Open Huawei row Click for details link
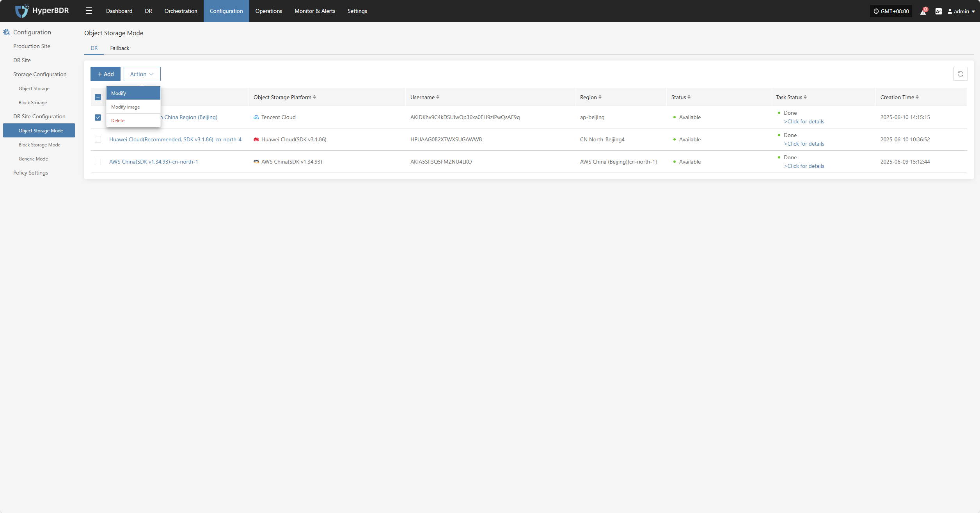This screenshot has width=980, height=513. (x=804, y=144)
